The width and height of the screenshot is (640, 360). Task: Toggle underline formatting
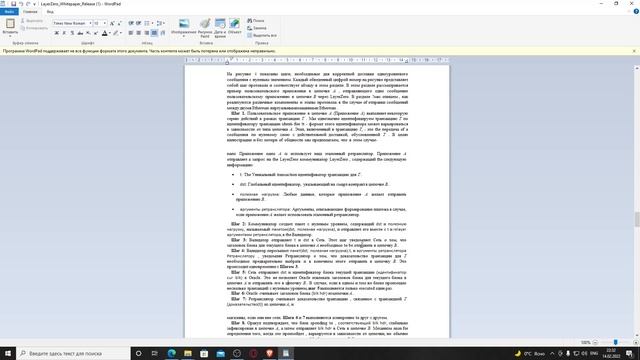tap(72, 33)
